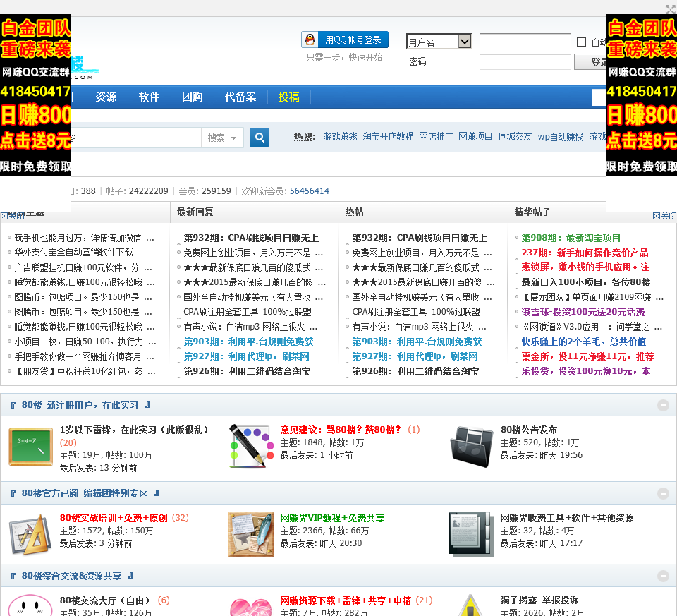Open the corkboard VIP tutorials icon
This screenshot has height=616, width=677.
[x=251, y=534]
